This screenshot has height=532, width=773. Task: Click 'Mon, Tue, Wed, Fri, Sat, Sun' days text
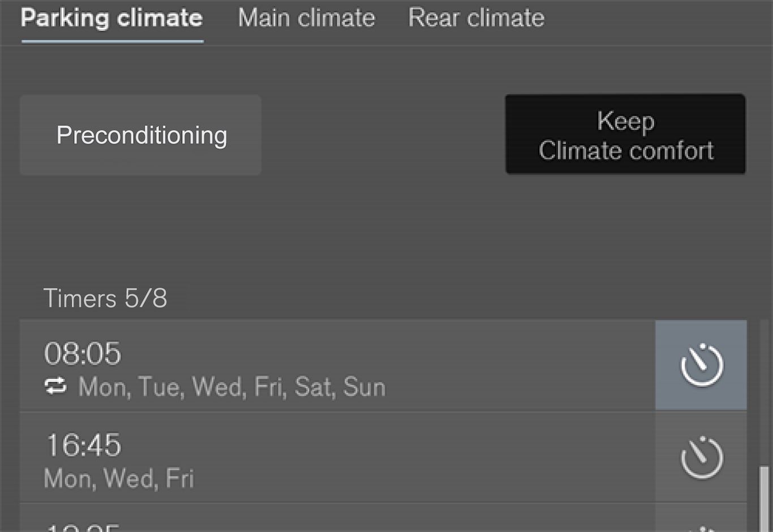(x=232, y=387)
